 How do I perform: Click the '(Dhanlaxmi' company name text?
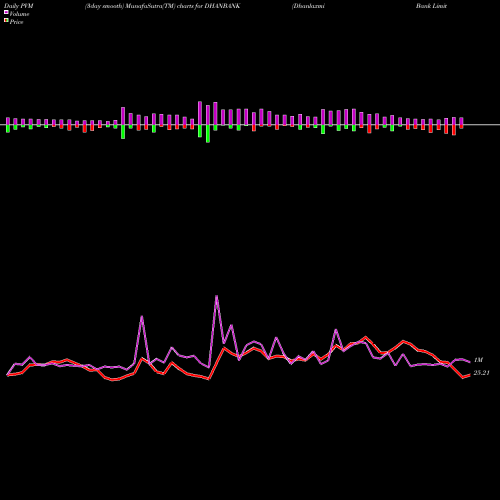coord(308,6)
